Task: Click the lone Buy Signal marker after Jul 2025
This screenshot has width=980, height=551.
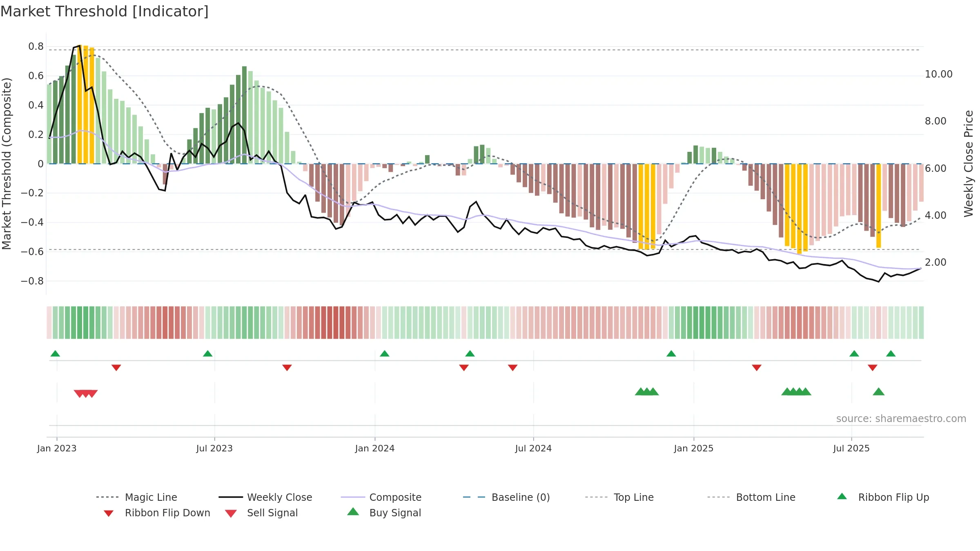Action: pyautogui.click(x=878, y=392)
